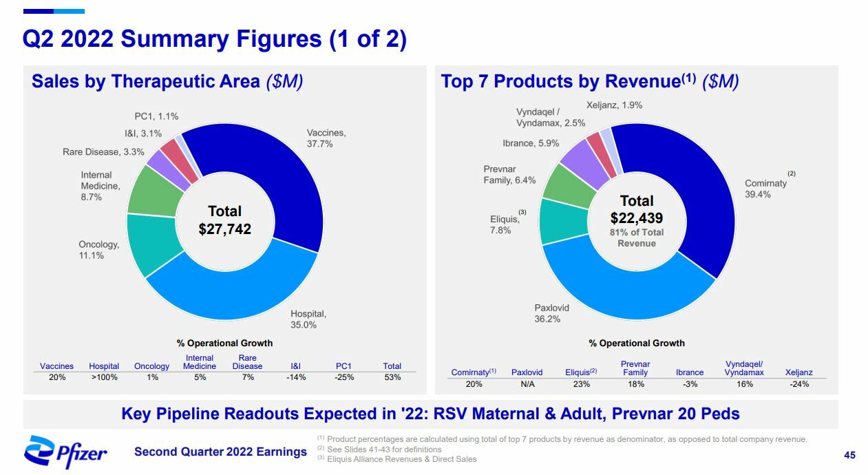Click the 'Total $27,742' donut center text
This screenshot has width=868, height=475.
pyautogui.click(x=224, y=220)
